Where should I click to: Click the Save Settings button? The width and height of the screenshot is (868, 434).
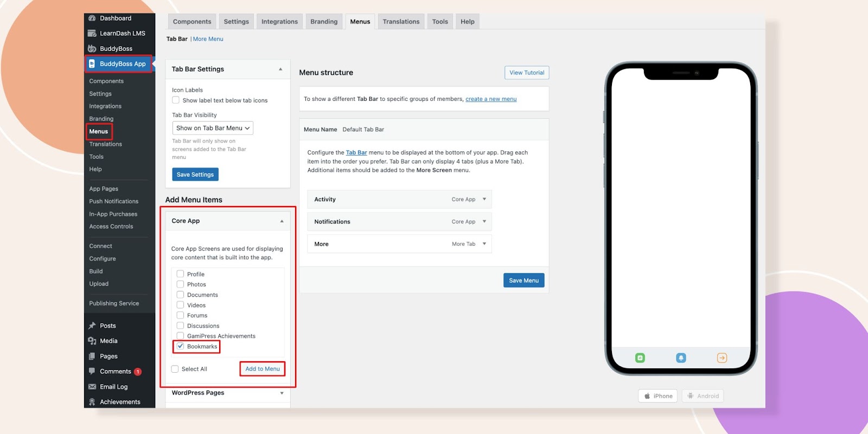click(x=195, y=174)
